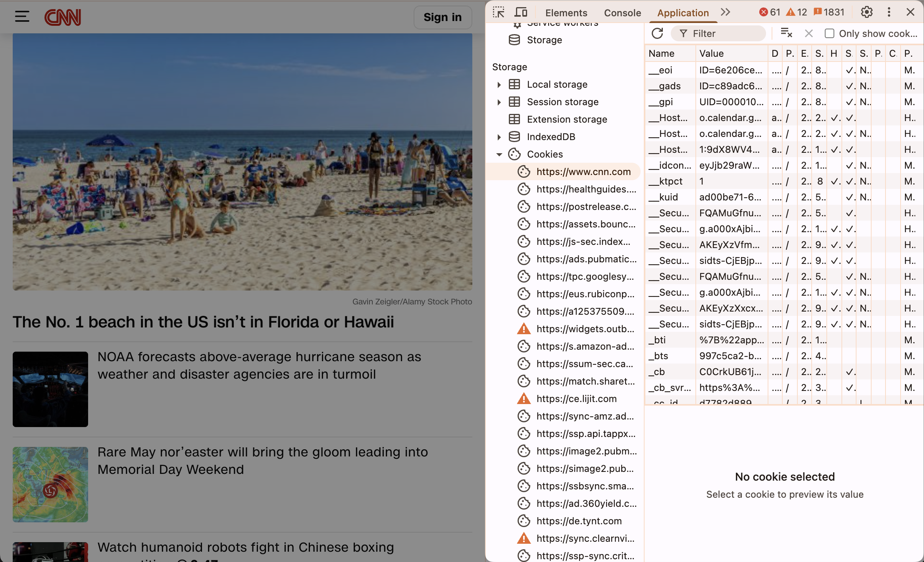The width and height of the screenshot is (924, 562).
Task: Click the inspect element picker icon
Action: tap(499, 12)
